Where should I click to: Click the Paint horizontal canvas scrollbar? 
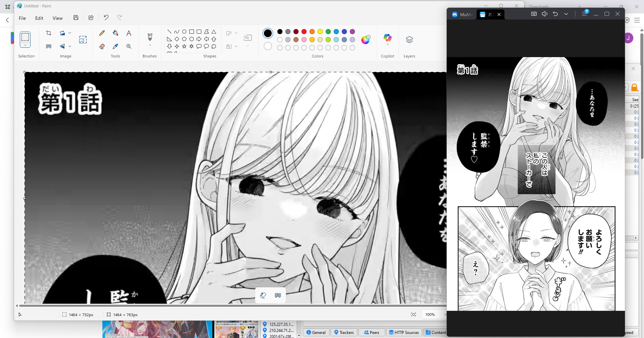pyautogui.click(x=232, y=305)
